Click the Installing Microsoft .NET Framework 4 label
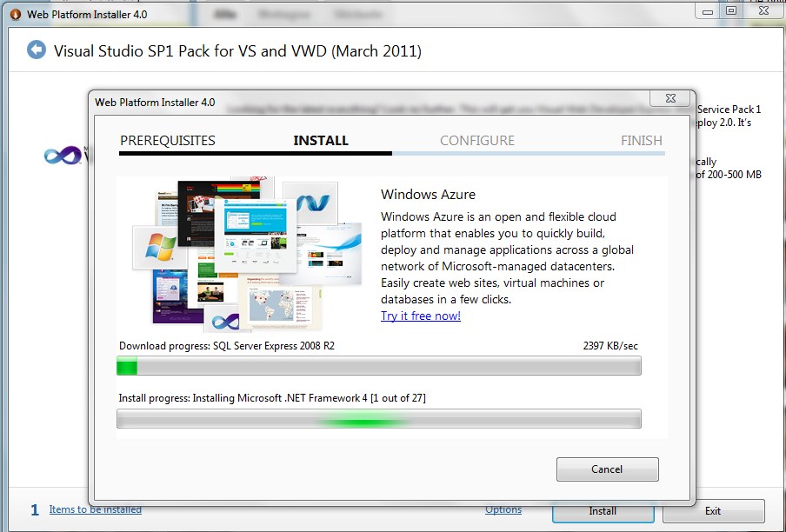786x532 pixels. tap(272, 398)
